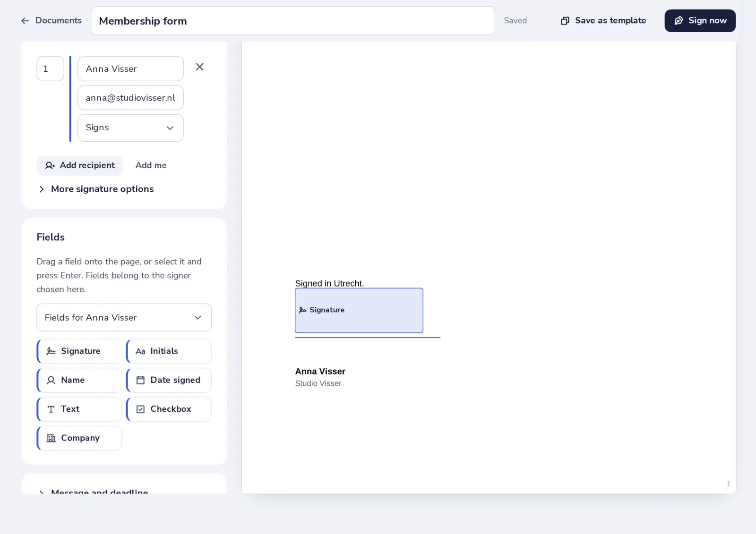Go back to Documents
756x534 pixels.
pyautogui.click(x=51, y=20)
